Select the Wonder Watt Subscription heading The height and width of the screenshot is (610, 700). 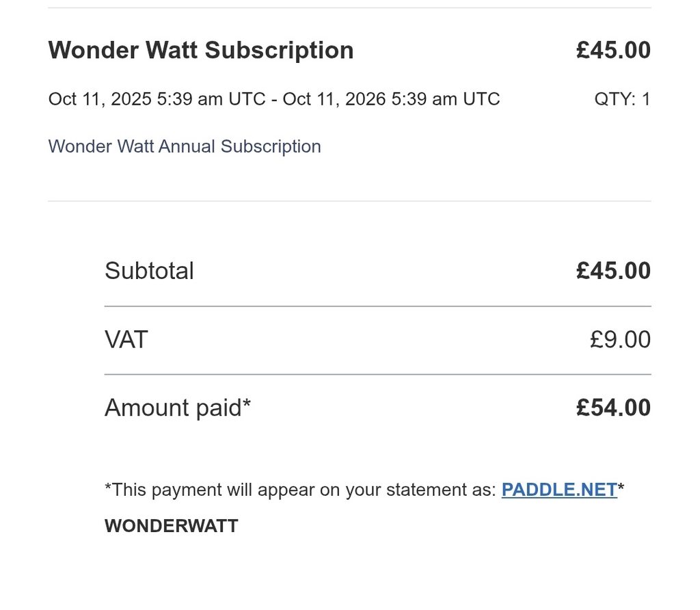pos(201,51)
